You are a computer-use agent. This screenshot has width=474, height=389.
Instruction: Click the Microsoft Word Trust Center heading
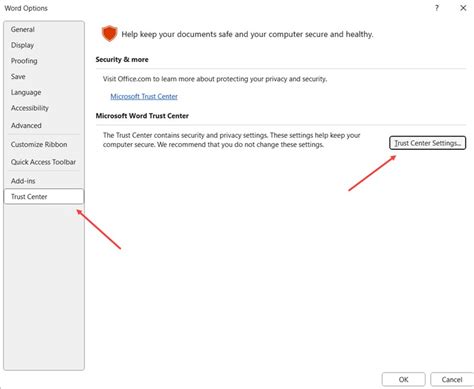point(142,116)
